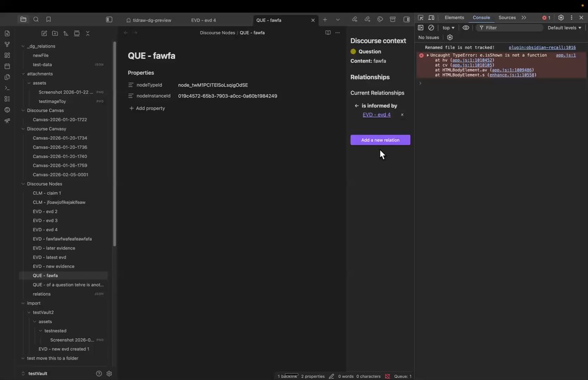Viewport: 588px width, 380px height.
Task: Open the 'top' JavaScript context dropdown
Action: [x=448, y=28]
